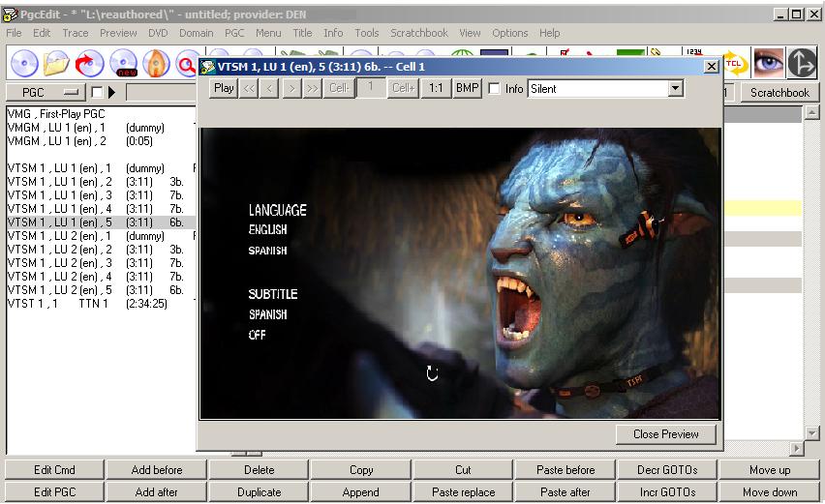Viewport: 825px width, 504px height.
Task: Click the Move down button
Action: click(x=770, y=492)
